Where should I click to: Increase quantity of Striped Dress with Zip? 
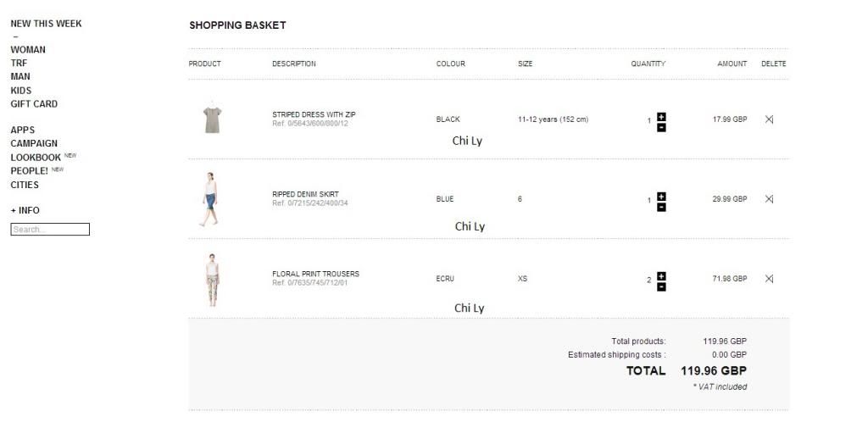661,116
